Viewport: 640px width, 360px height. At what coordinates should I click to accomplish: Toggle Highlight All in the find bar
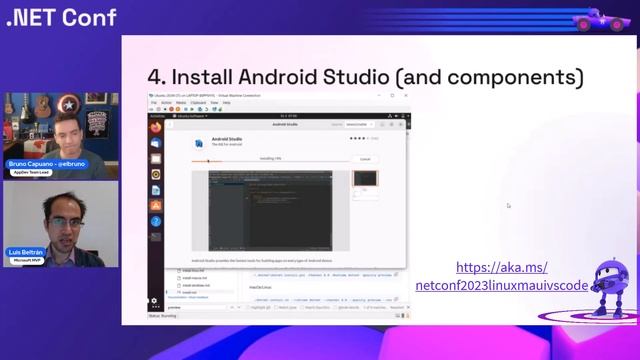pyautogui.click(x=258, y=307)
